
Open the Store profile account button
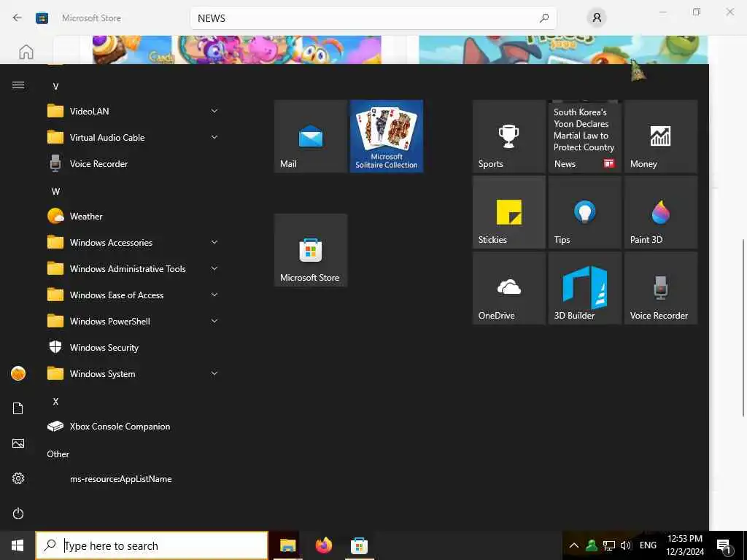pyautogui.click(x=597, y=18)
